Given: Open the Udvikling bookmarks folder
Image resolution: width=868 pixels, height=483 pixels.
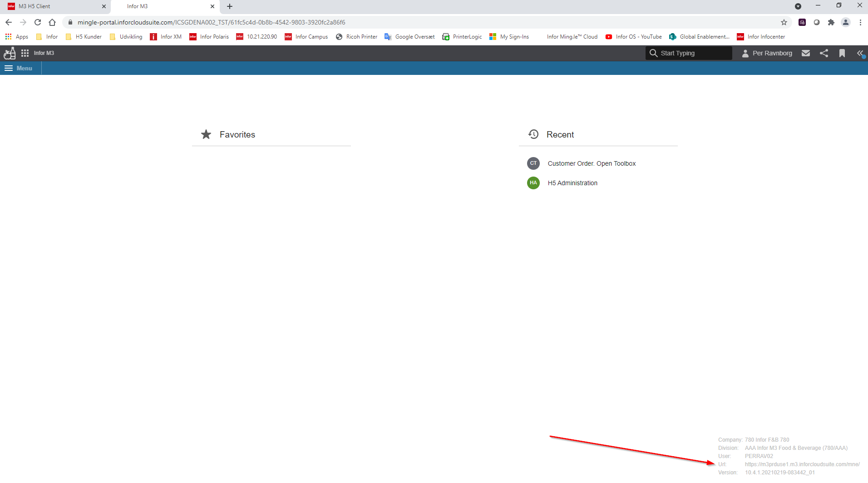Looking at the screenshot, I should [x=126, y=37].
